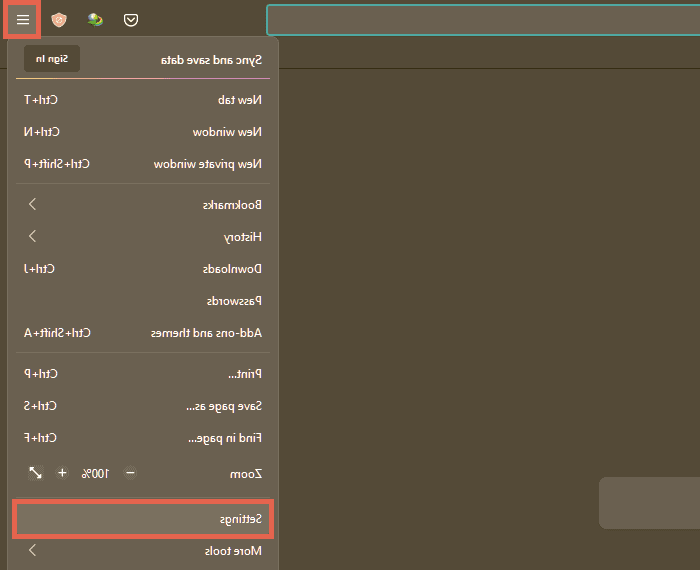Click the green extension icon in toolbar

(x=95, y=20)
